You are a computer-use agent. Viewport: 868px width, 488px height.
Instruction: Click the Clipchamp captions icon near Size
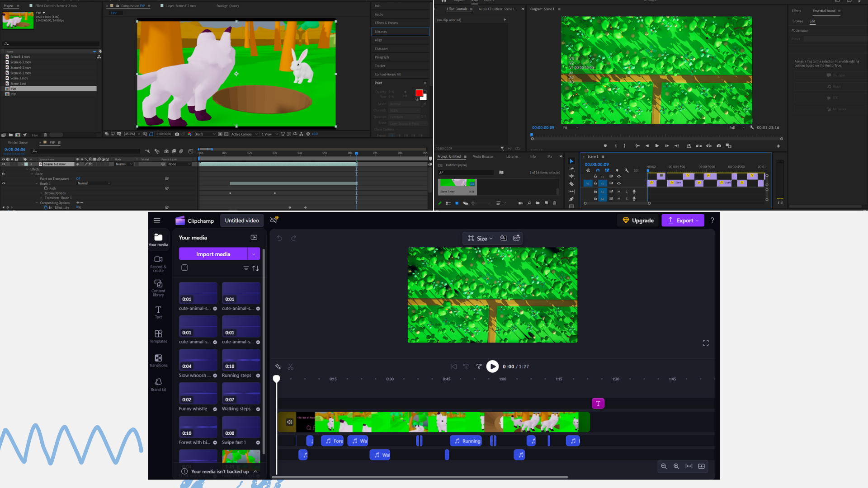pyautogui.click(x=516, y=238)
